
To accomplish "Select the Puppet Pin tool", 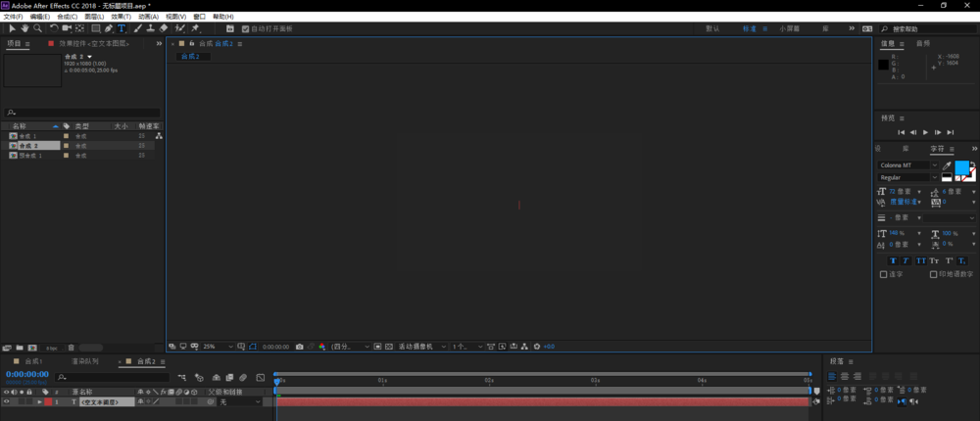I will 195,28.
